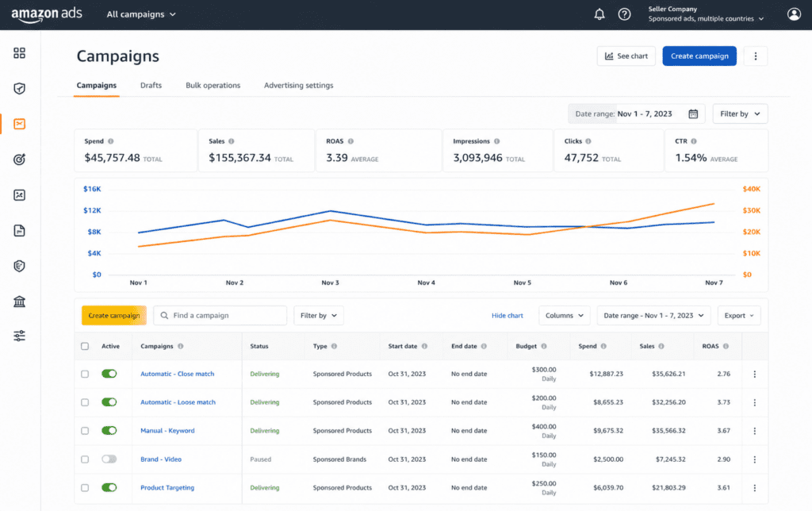Open the sliders settings sidebar icon
The height and width of the screenshot is (511, 812).
coord(19,336)
